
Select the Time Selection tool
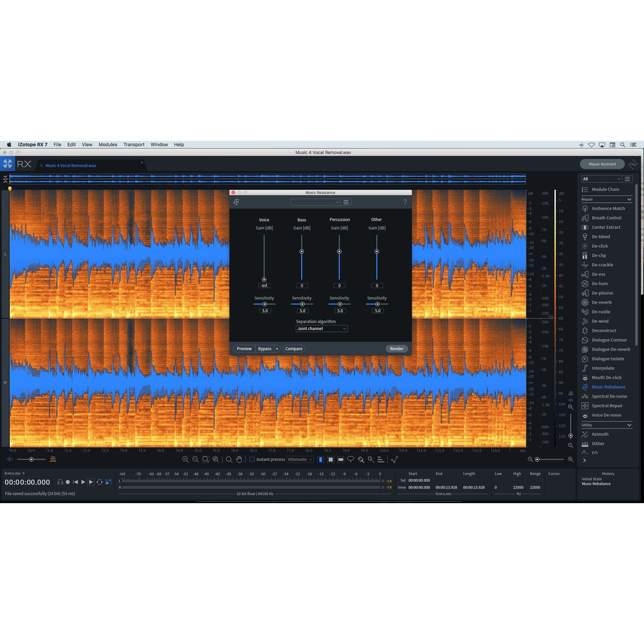pyautogui.click(x=319, y=459)
